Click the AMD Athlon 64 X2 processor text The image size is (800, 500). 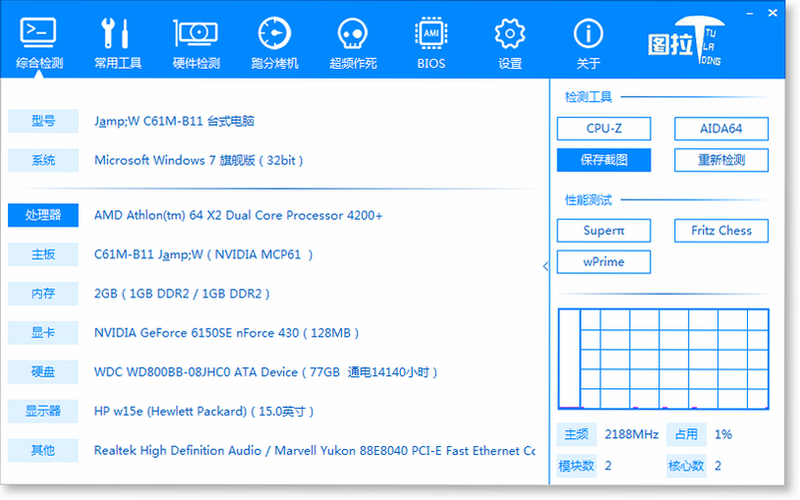(238, 215)
